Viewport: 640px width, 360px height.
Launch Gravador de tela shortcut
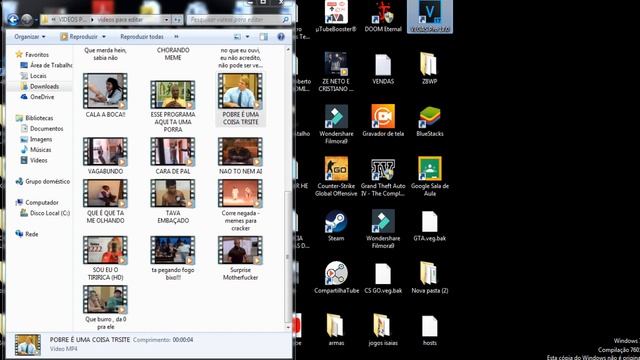(383, 120)
